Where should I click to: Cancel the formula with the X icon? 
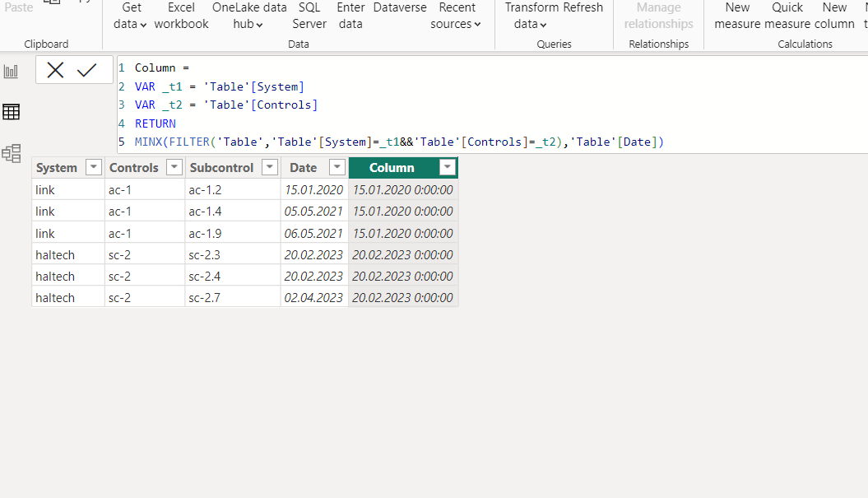tap(55, 70)
